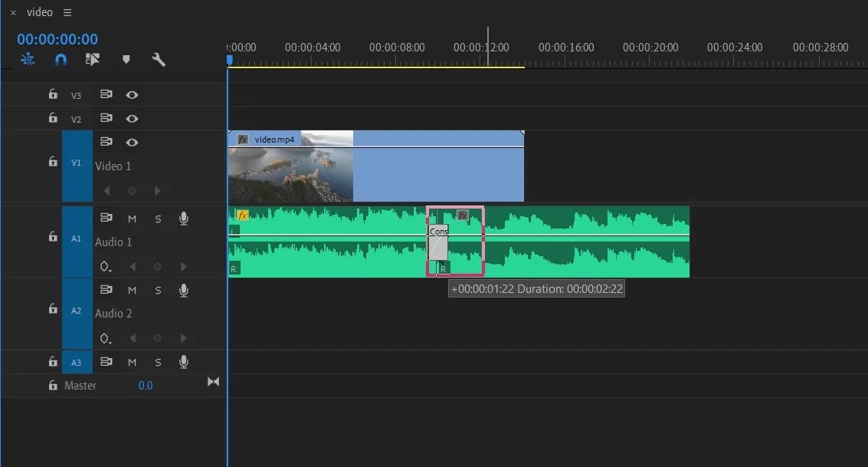Mute the Audio 1 track
Screen dimensions: 868x467
[131, 219]
